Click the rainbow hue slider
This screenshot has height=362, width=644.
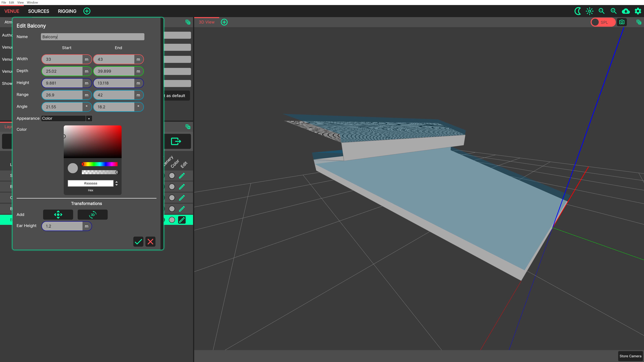(99, 164)
